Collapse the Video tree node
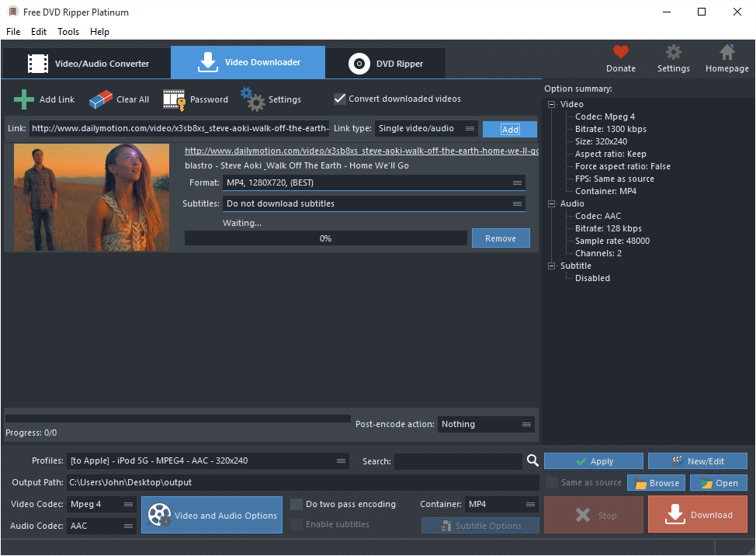Image resolution: width=756 pixels, height=556 pixels. [552, 104]
